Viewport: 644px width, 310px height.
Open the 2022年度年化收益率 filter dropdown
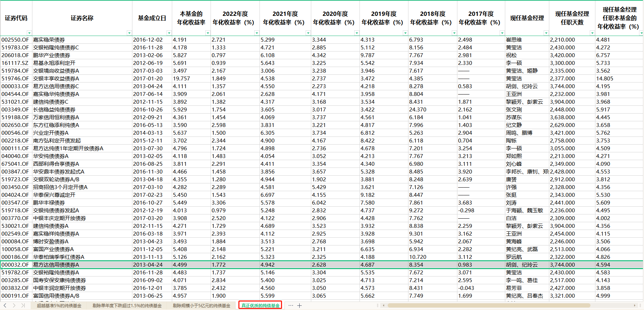pyautogui.click(x=257, y=33)
